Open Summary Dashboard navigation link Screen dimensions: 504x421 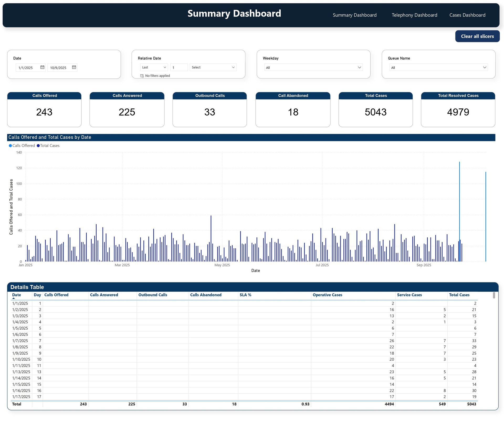pyautogui.click(x=354, y=15)
